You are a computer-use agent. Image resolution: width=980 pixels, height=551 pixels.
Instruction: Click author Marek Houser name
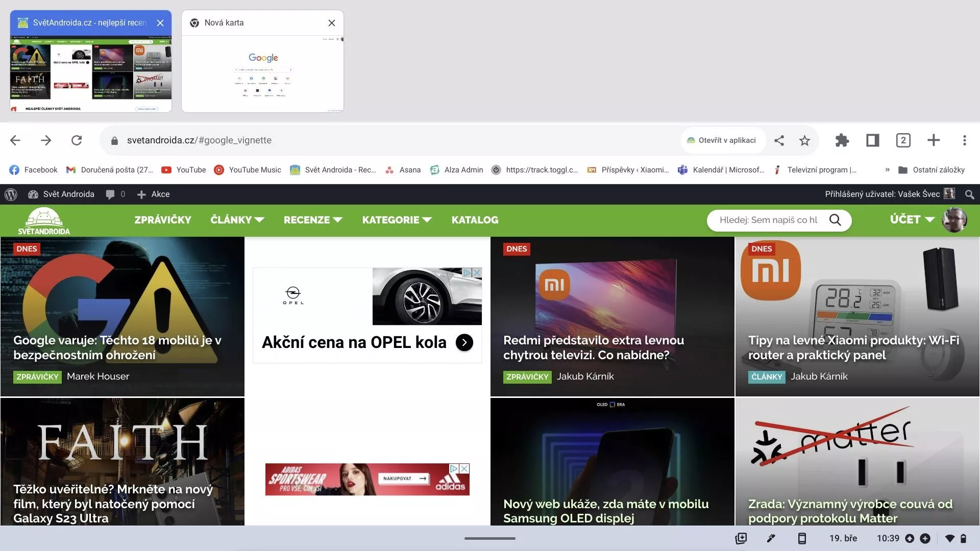(x=98, y=377)
